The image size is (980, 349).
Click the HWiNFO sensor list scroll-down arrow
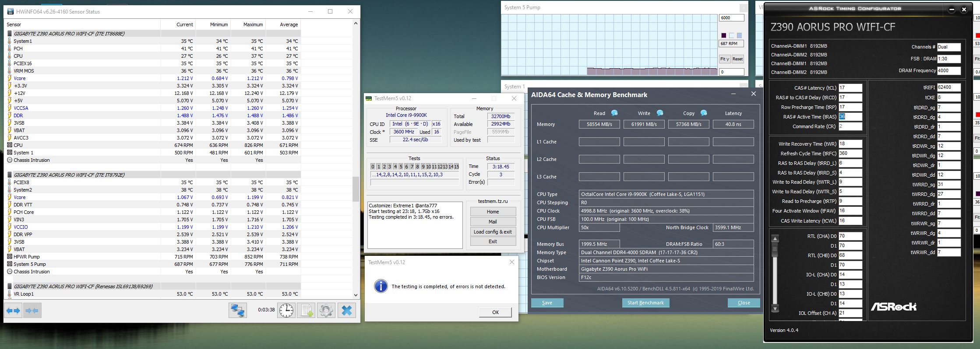pyautogui.click(x=356, y=295)
